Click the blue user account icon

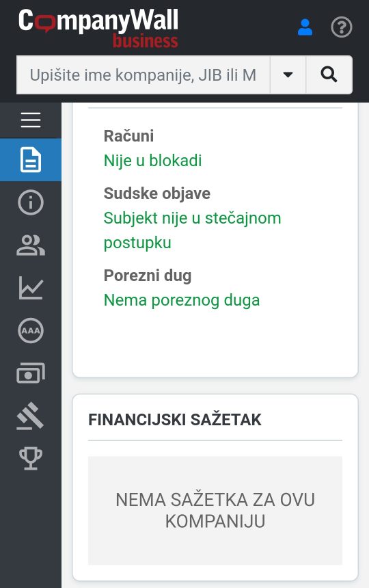click(305, 27)
